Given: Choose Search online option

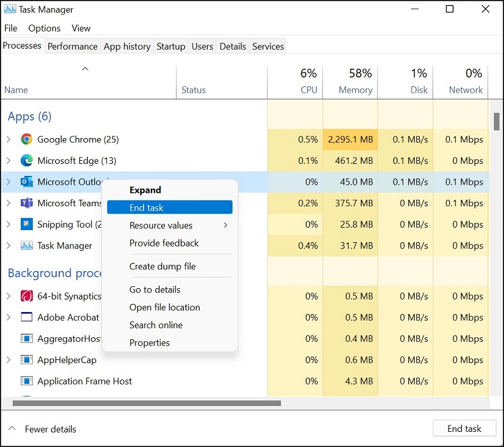Looking at the screenshot, I should tap(169, 325).
